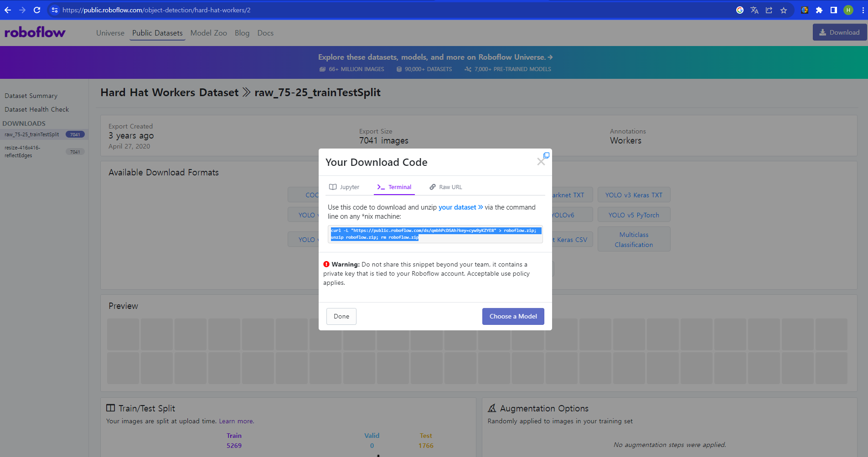Reload the current page
Screen dimensions: 868x457
pos(37,10)
